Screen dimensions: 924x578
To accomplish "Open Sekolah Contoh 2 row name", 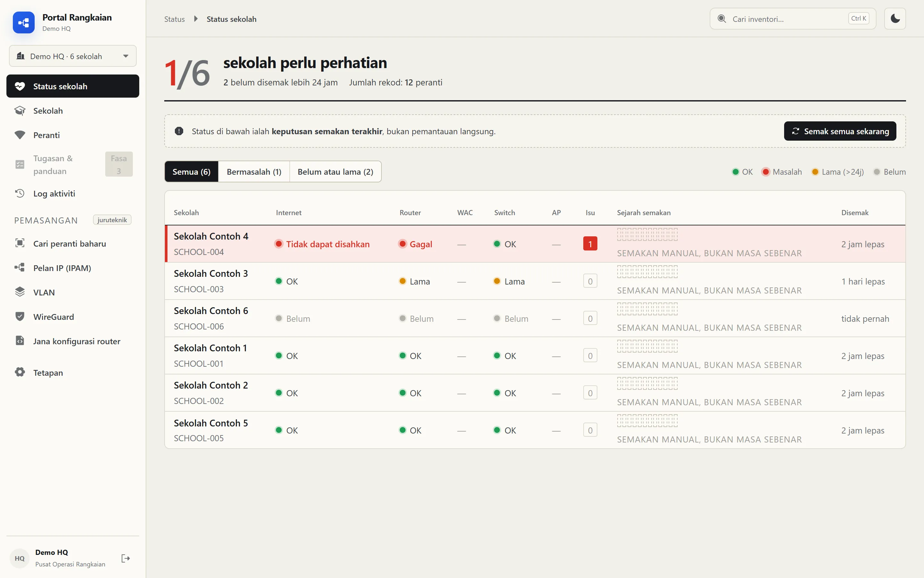I will (x=211, y=385).
